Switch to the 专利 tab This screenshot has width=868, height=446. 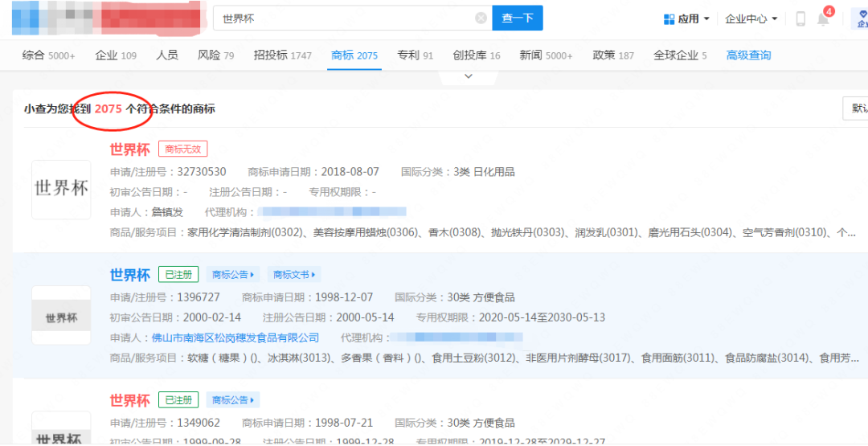click(416, 55)
